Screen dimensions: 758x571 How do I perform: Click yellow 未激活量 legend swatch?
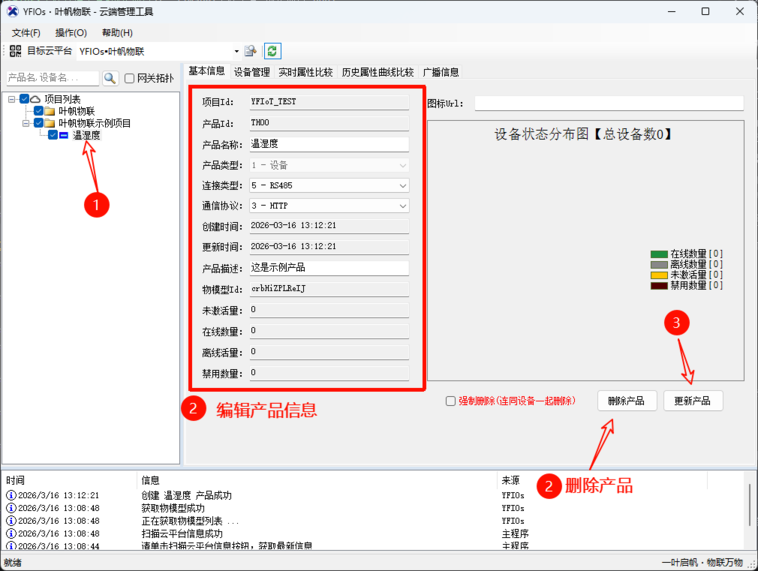coord(659,275)
